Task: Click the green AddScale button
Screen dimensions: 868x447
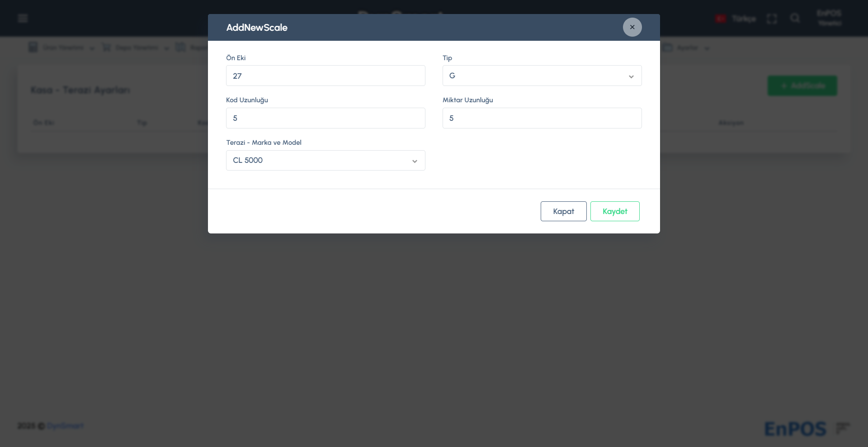Action: [802, 86]
